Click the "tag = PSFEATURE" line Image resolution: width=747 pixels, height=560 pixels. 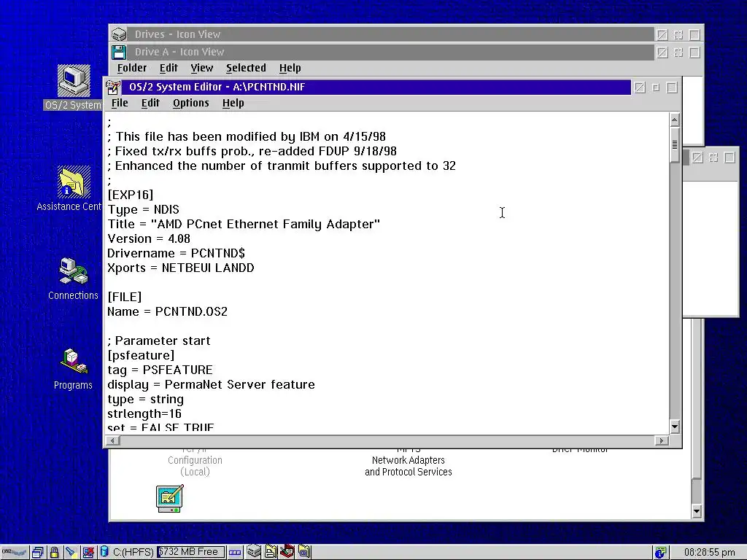(x=160, y=370)
